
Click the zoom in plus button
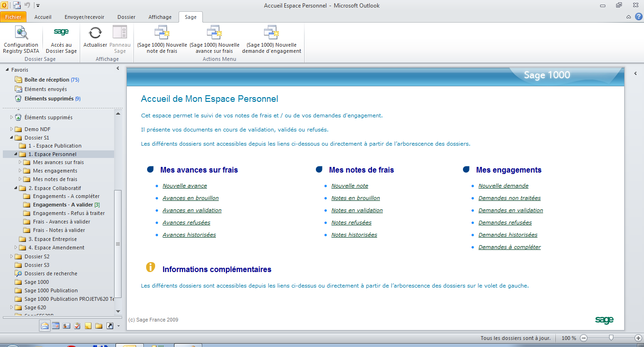point(638,338)
